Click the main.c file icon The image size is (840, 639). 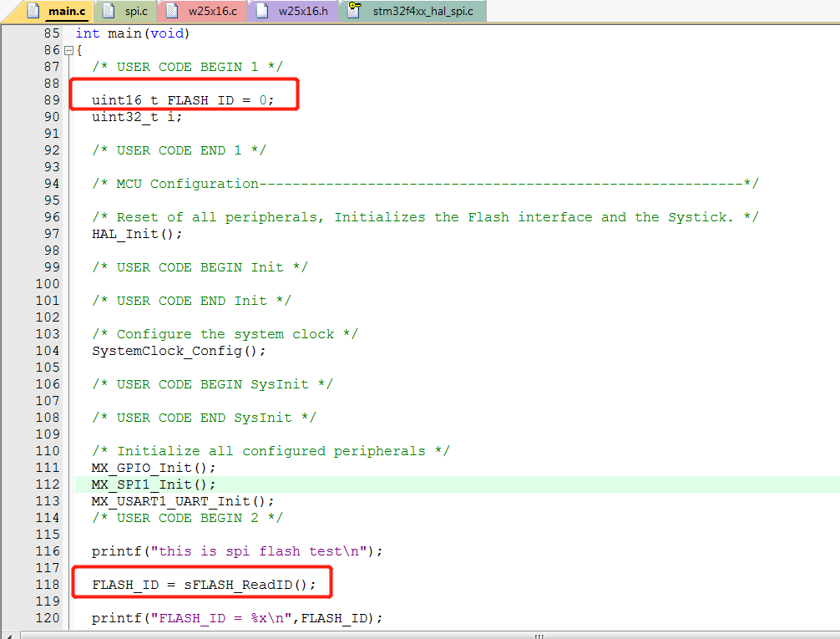[33, 10]
